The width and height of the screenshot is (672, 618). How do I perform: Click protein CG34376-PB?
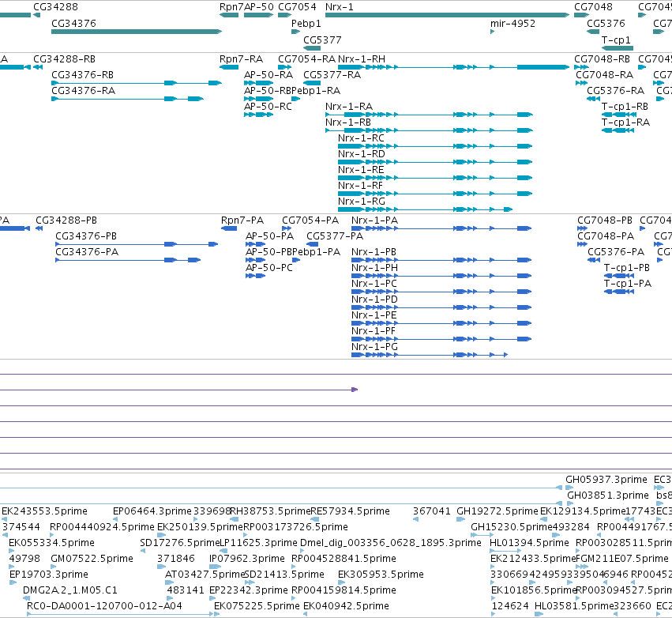click(86, 236)
